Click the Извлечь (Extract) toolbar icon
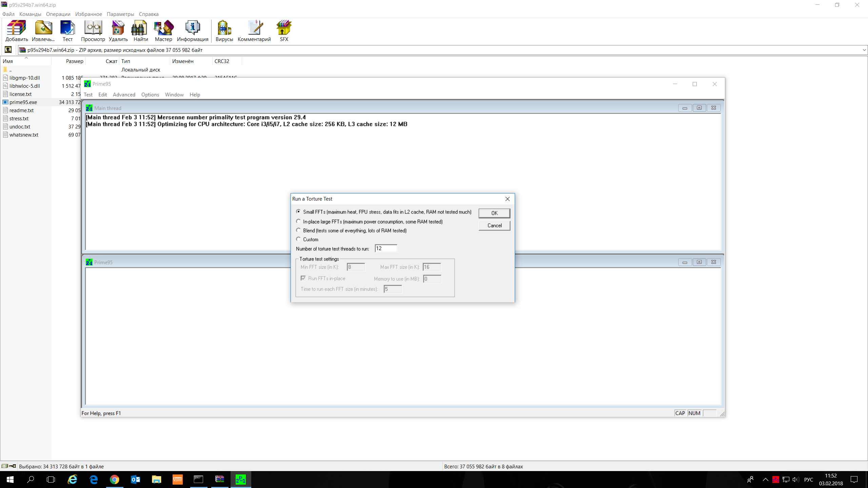The height and width of the screenshot is (488, 868). 43,30
